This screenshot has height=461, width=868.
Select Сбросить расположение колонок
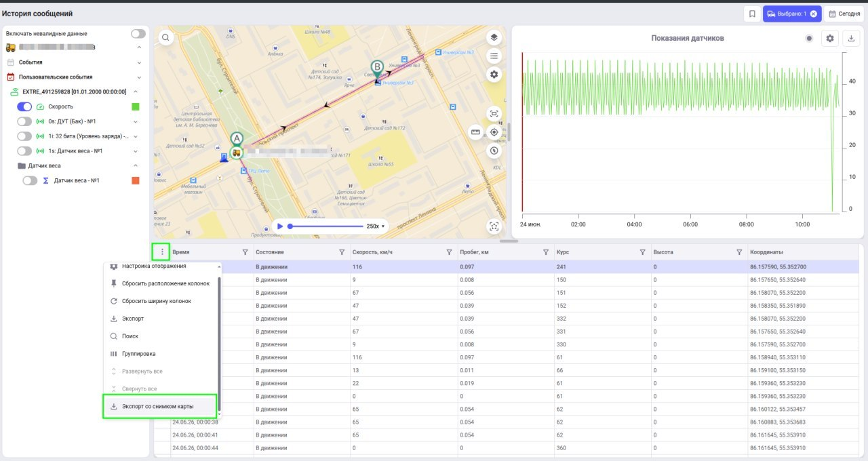pyautogui.click(x=161, y=283)
